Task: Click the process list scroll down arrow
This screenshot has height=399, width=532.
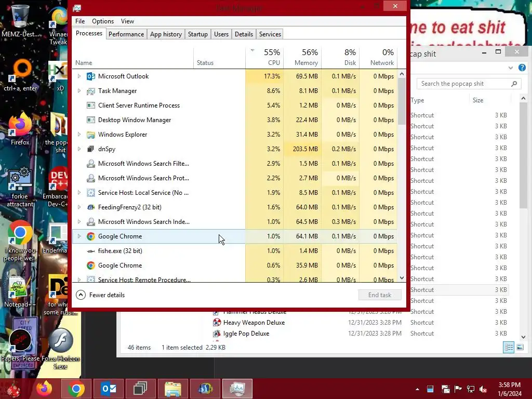Action: tap(402, 278)
